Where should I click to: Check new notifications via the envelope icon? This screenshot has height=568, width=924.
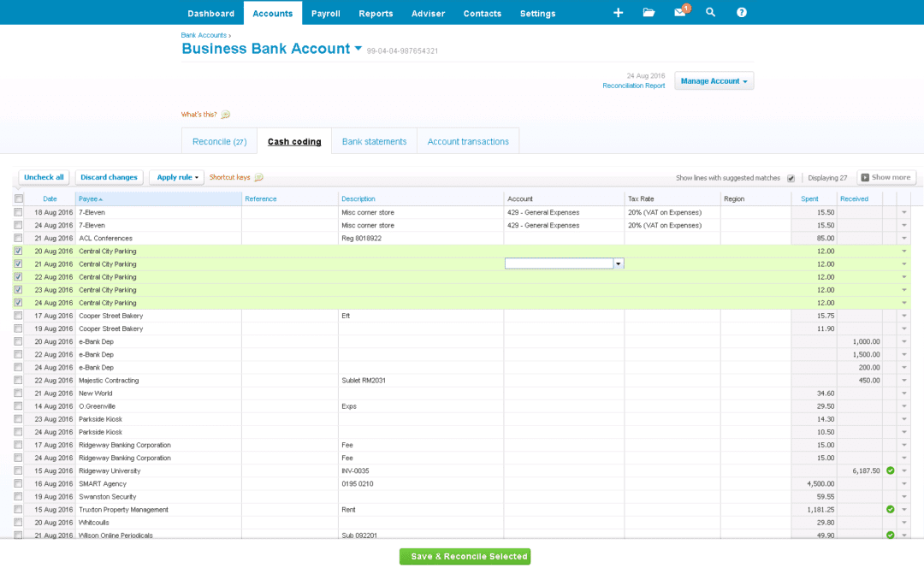(x=679, y=13)
